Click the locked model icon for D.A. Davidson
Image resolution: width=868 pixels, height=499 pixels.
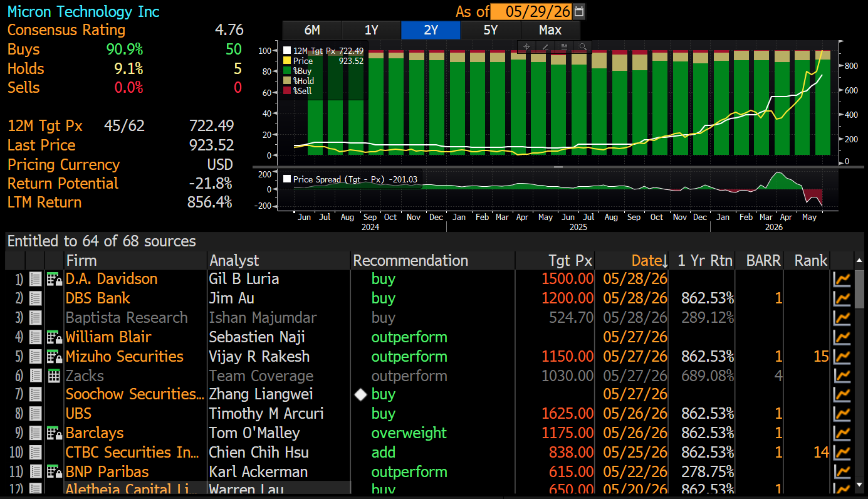click(x=55, y=279)
